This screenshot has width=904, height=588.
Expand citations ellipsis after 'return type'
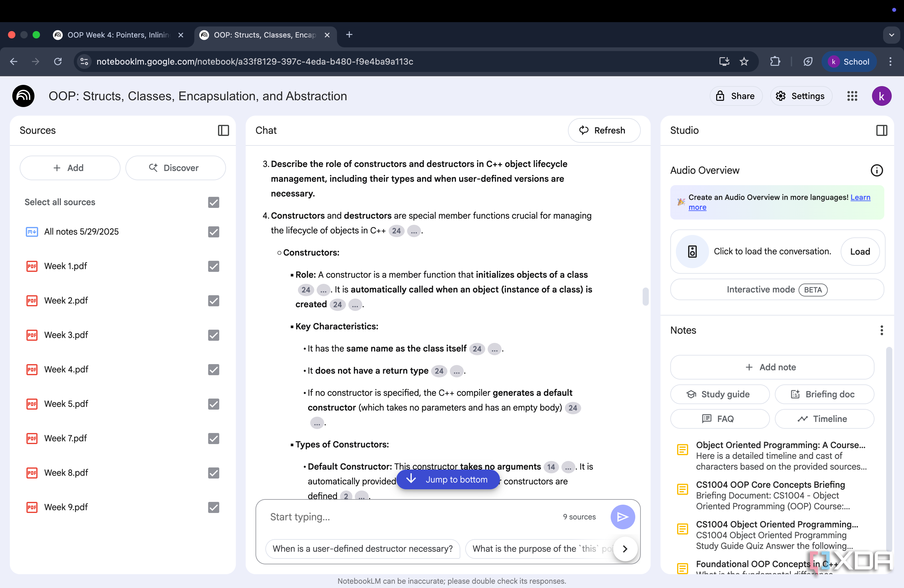coord(457,371)
